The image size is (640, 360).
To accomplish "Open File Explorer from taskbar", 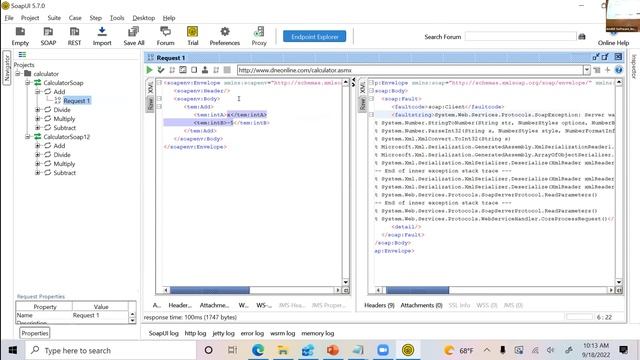I will click(282, 350).
